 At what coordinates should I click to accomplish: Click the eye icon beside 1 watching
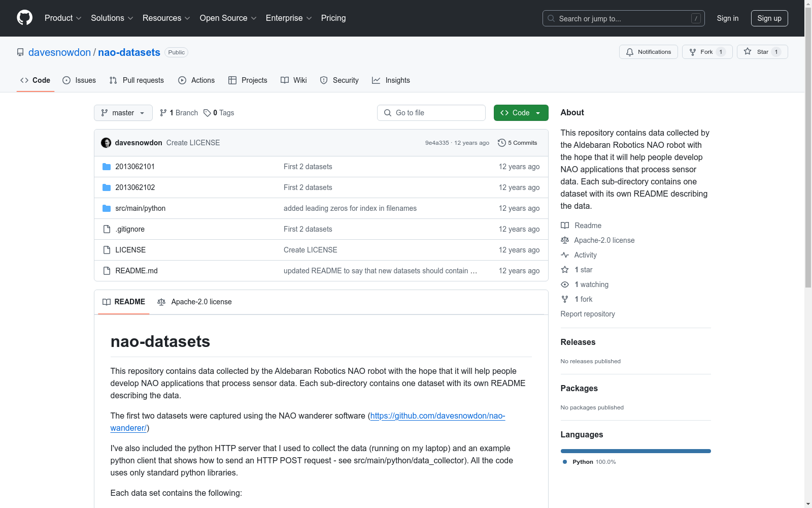pos(565,284)
